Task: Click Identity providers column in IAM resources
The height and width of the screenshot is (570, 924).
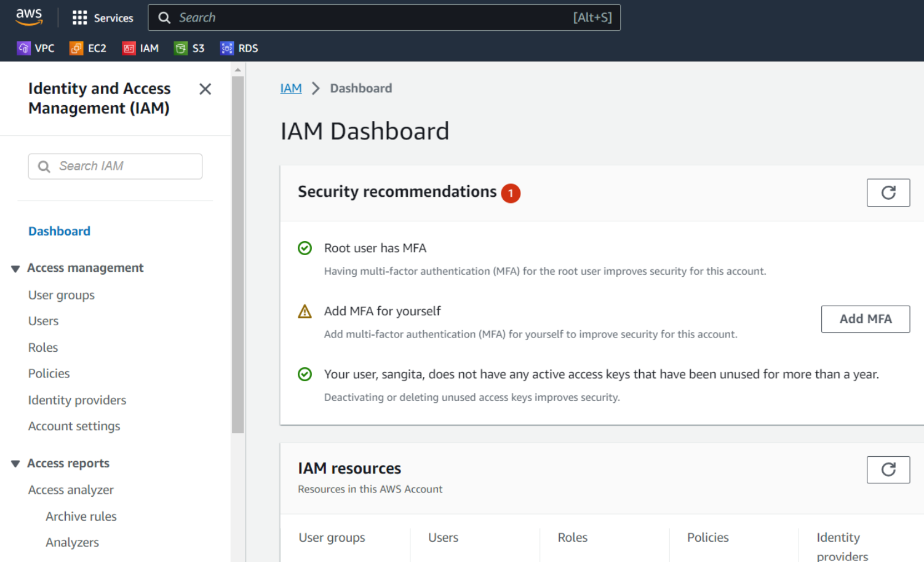Action: [842, 547]
